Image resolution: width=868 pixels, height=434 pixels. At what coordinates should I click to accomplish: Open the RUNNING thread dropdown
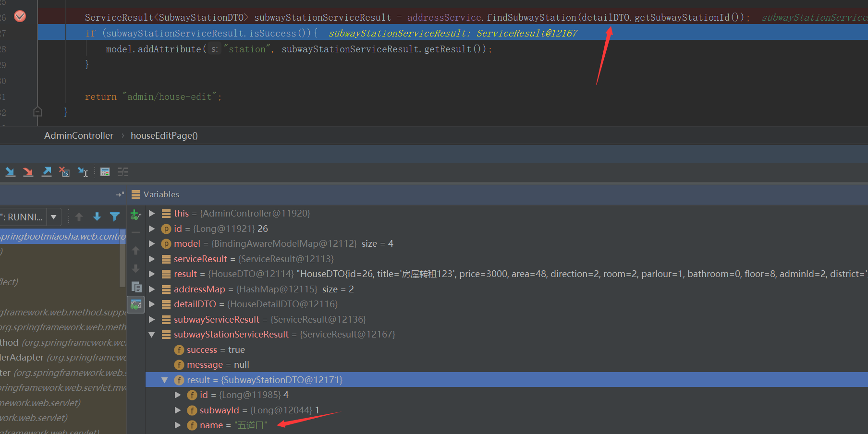(x=53, y=217)
